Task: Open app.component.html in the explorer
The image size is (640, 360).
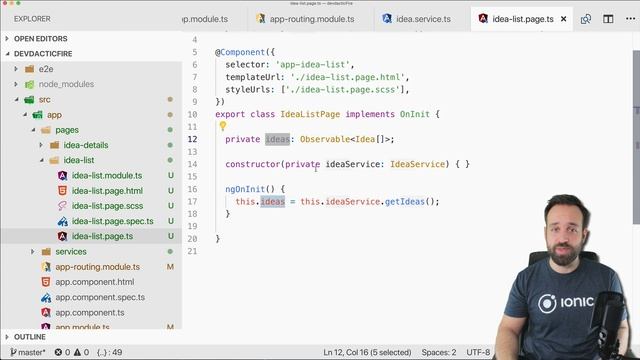Action: point(95,282)
